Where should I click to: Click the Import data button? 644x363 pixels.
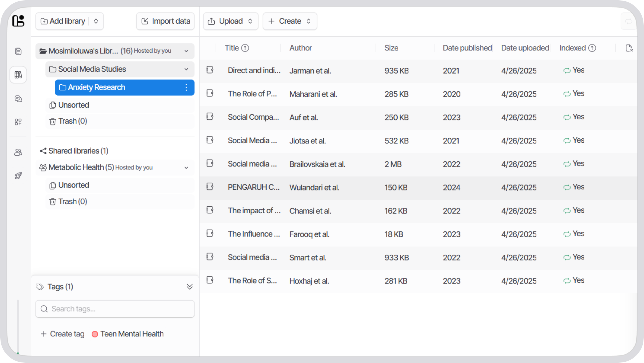coord(165,21)
